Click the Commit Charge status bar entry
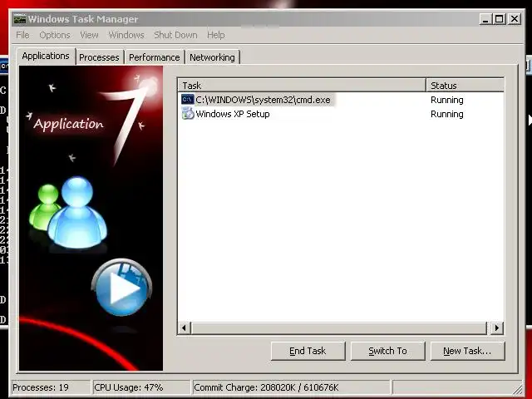The image size is (532, 399). coord(291,387)
